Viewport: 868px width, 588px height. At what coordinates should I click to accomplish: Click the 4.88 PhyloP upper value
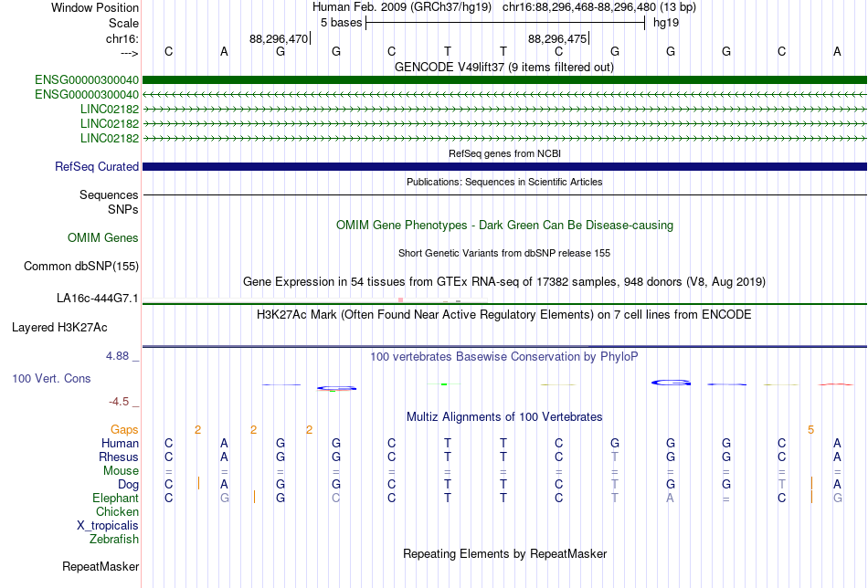point(117,356)
